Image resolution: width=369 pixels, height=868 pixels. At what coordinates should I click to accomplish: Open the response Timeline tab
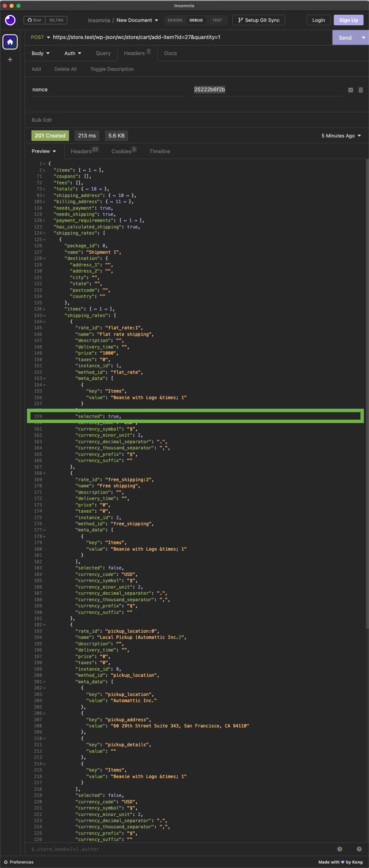coord(160,151)
